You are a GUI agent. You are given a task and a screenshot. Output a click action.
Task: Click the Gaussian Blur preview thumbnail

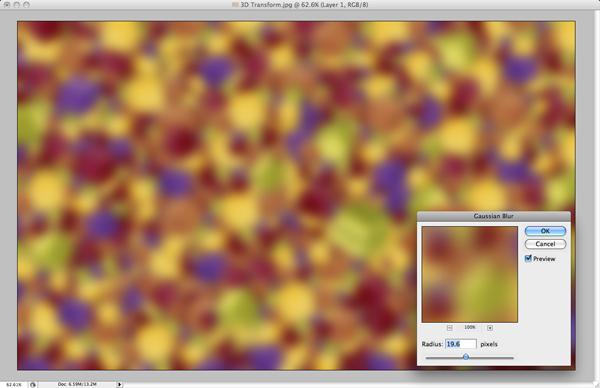(470, 274)
